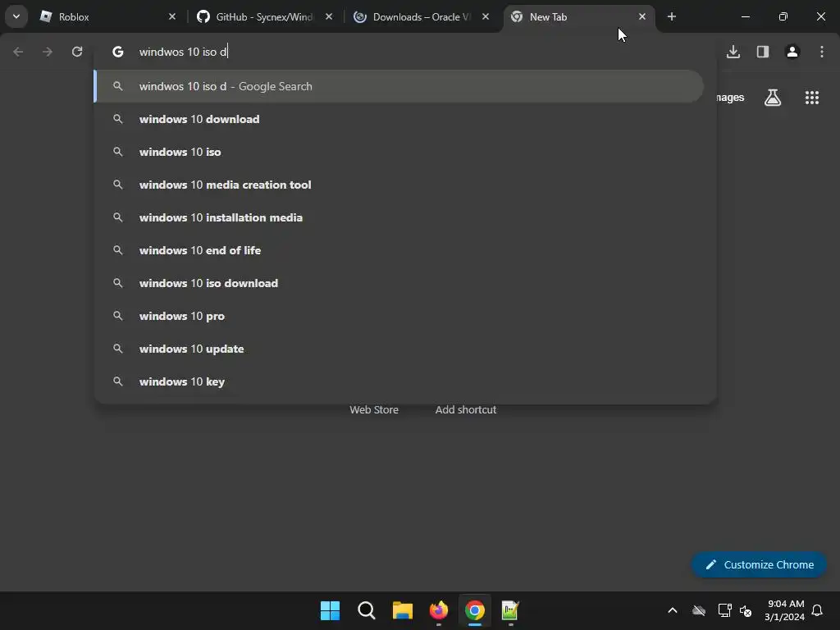
Task: Choose 'windows 10 update' suggestion
Action: point(399,349)
